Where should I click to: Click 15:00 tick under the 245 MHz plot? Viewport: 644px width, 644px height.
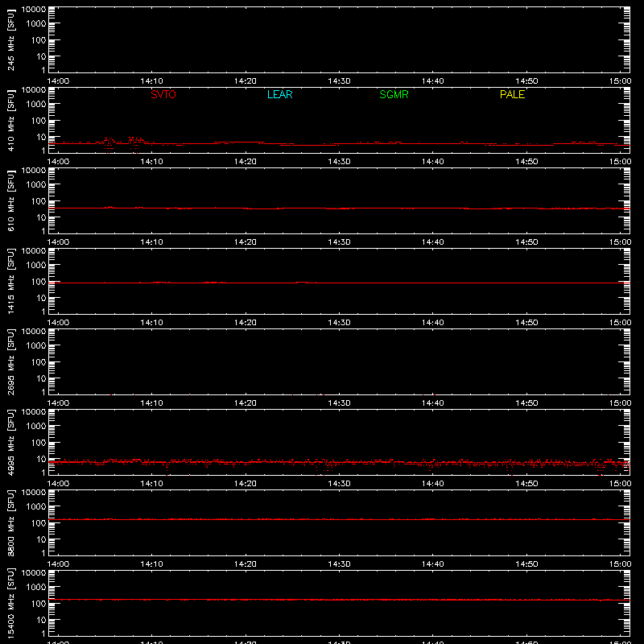pos(620,81)
